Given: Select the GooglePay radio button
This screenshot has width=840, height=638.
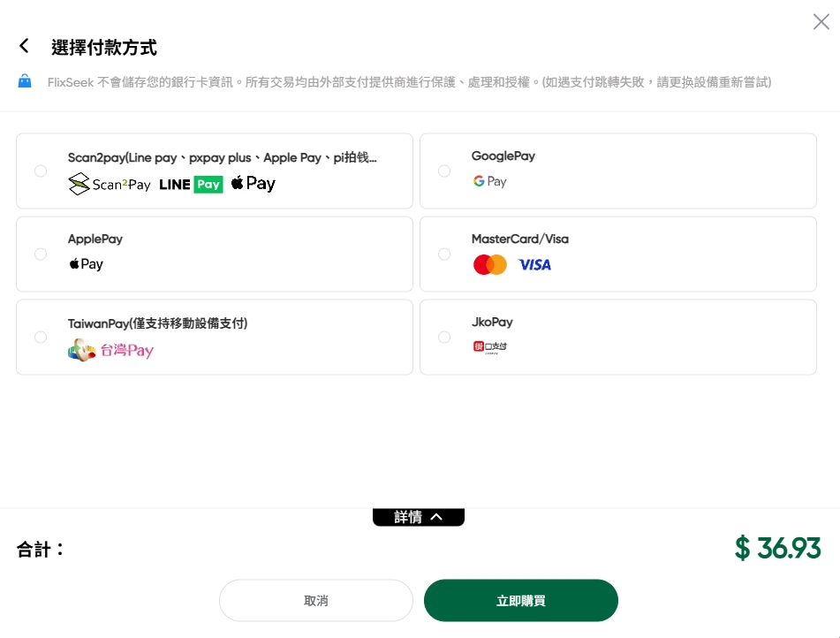Looking at the screenshot, I should (444, 171).
